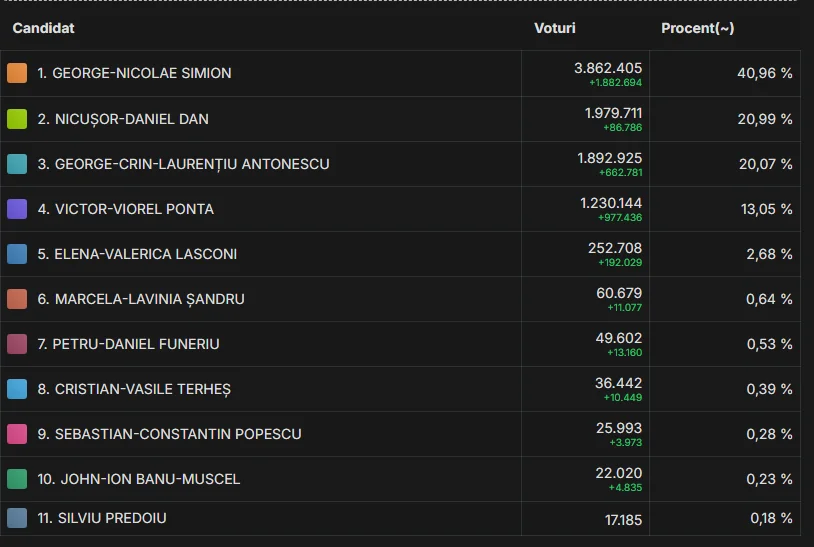
Task: Click the pink swatch beside Sebastian-Constantin Popescu
Action: click(x=17, y=434)
